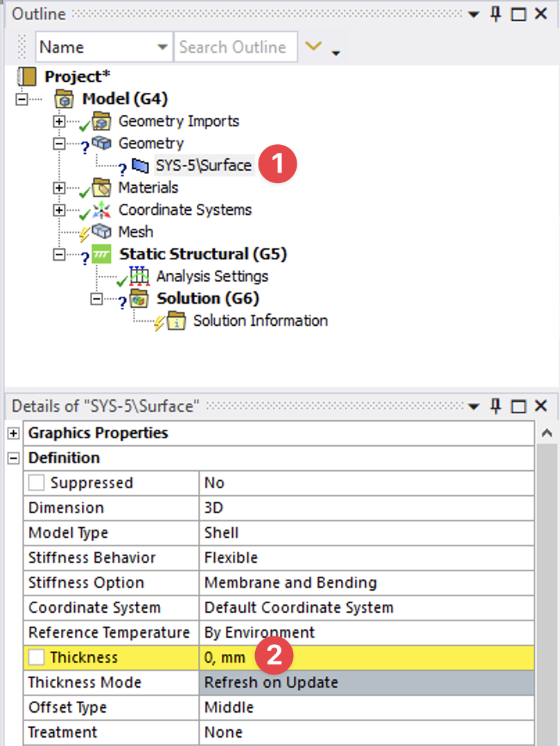Select SYS-5\Surface in the tree
560x746 pixels.
[203, 166]
